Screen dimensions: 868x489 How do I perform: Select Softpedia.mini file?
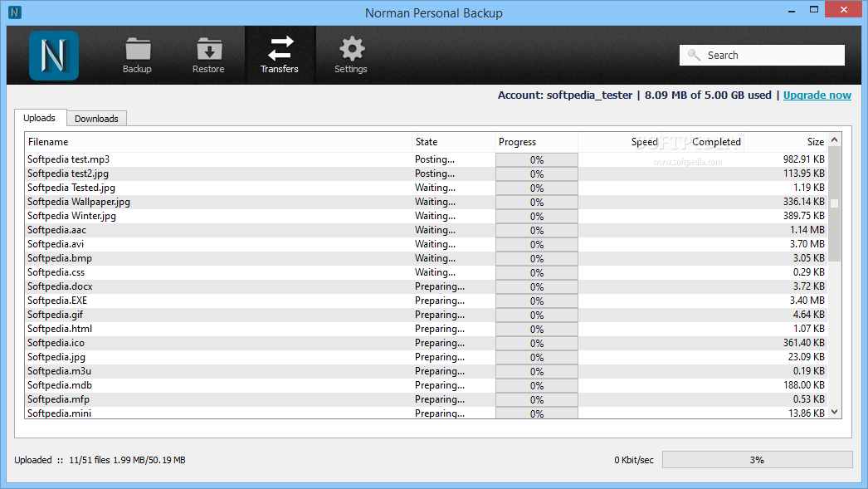[x=59, y=413]
